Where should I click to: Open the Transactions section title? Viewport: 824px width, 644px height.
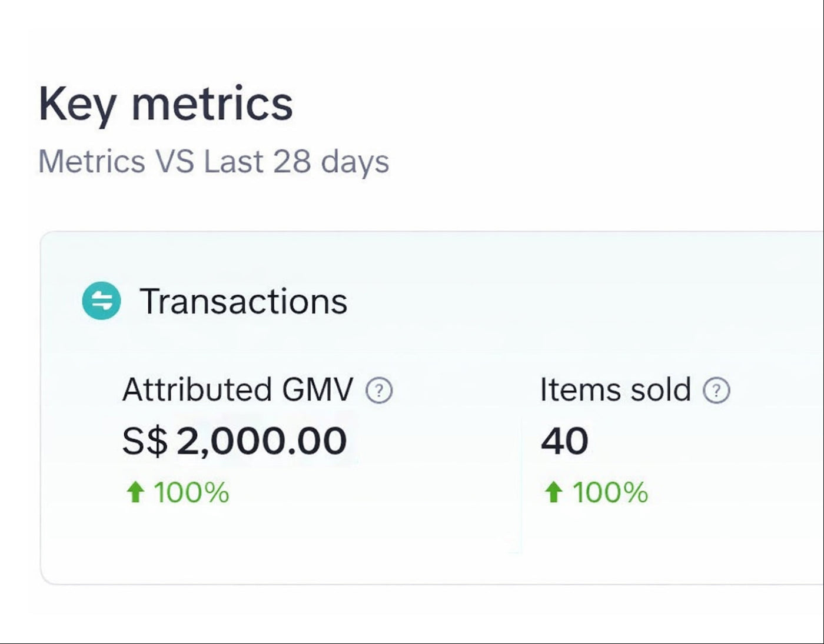point(243,301)
